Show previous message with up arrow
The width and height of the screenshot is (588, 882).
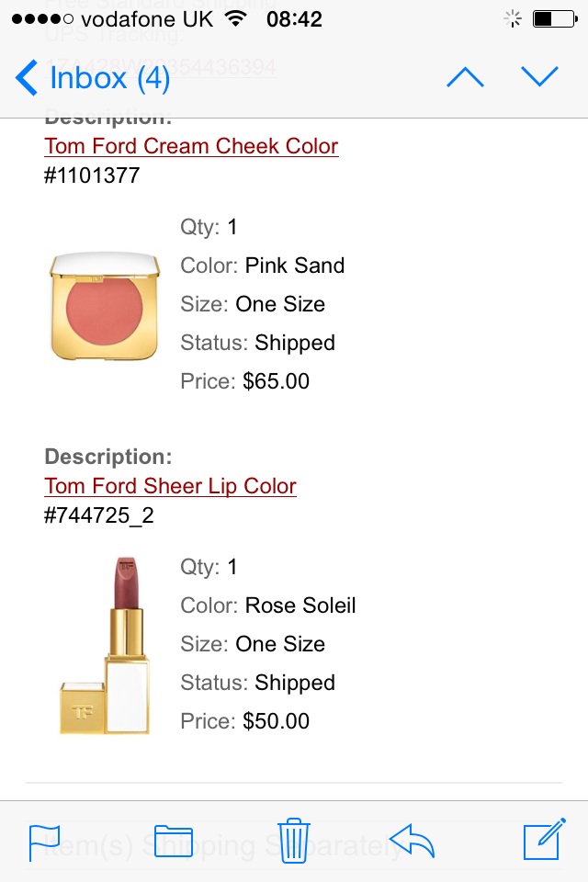click(465, 77)
